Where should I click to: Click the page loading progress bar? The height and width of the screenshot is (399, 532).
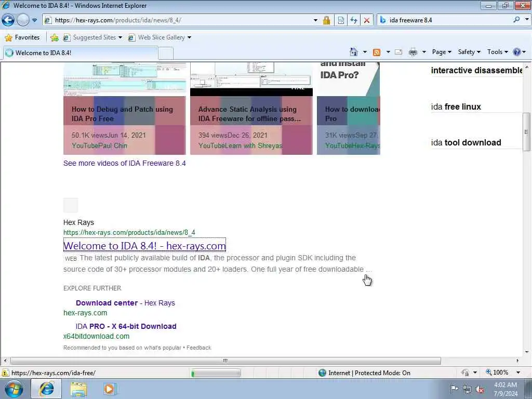216,373
